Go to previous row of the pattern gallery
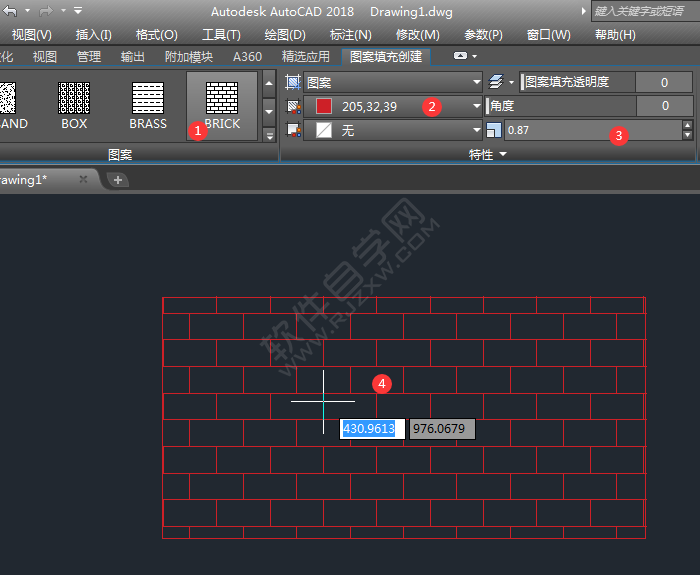 point(269,83)
